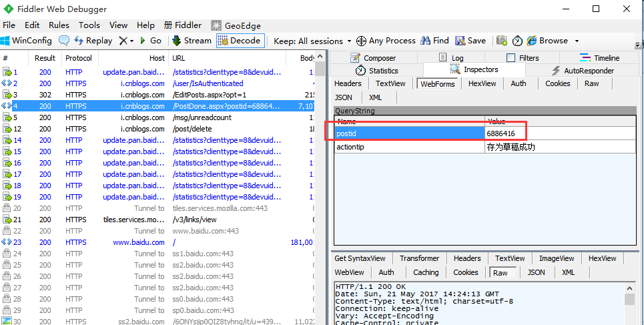This screenshot has width=644, height=325.
Task: Switch to the Timeline tab
Action: click(x=599, y=58)
